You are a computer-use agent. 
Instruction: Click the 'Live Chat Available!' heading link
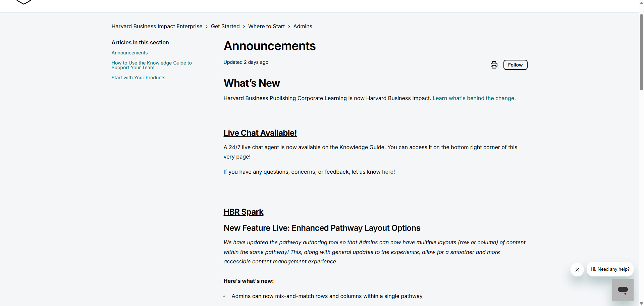tap(260, 133)
